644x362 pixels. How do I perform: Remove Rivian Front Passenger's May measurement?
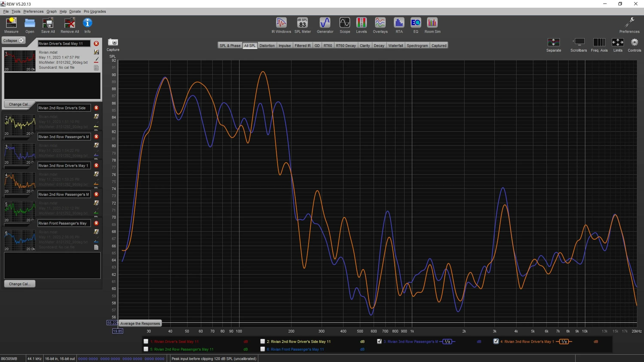(96, 223)
